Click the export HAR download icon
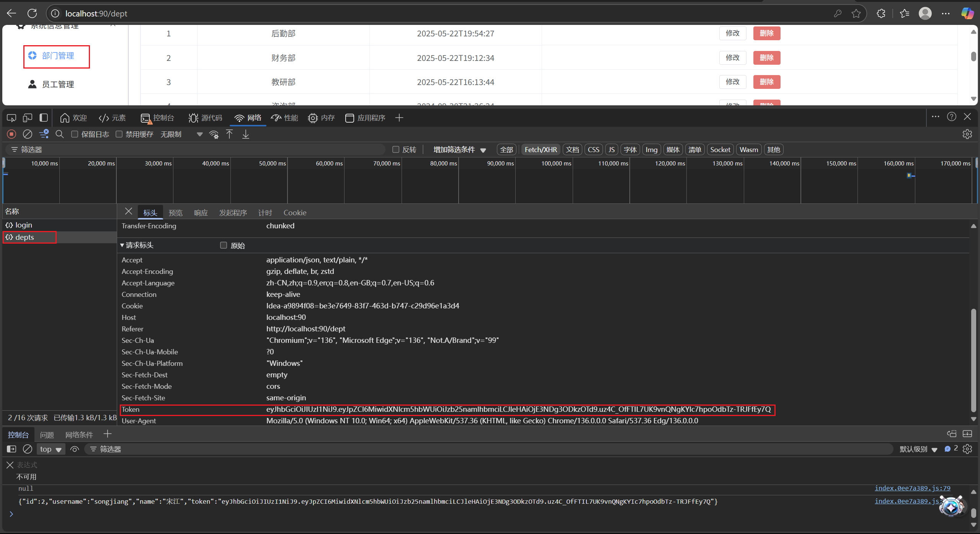The width and height of the screenshot is (980, 534). pyautogui.click(x=246, y=134)
